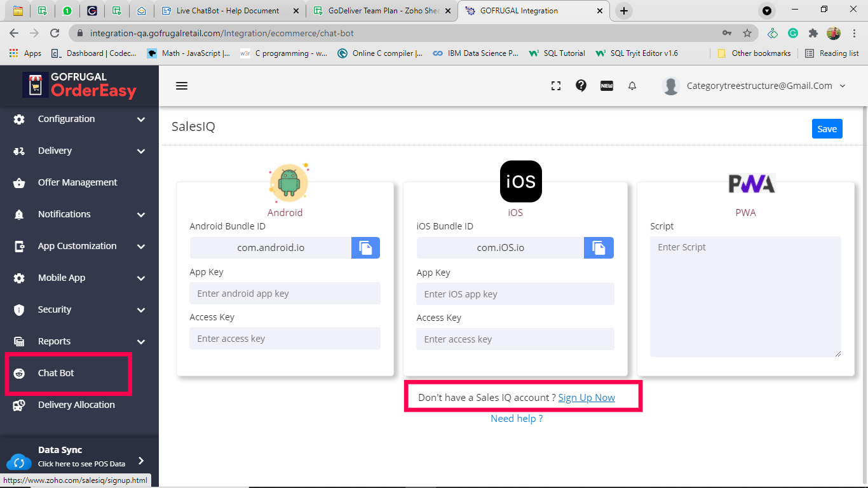Expand the Mobile App section
This screenshot has height=488, width=868.
pyautogui.click(x=79, y=278)
